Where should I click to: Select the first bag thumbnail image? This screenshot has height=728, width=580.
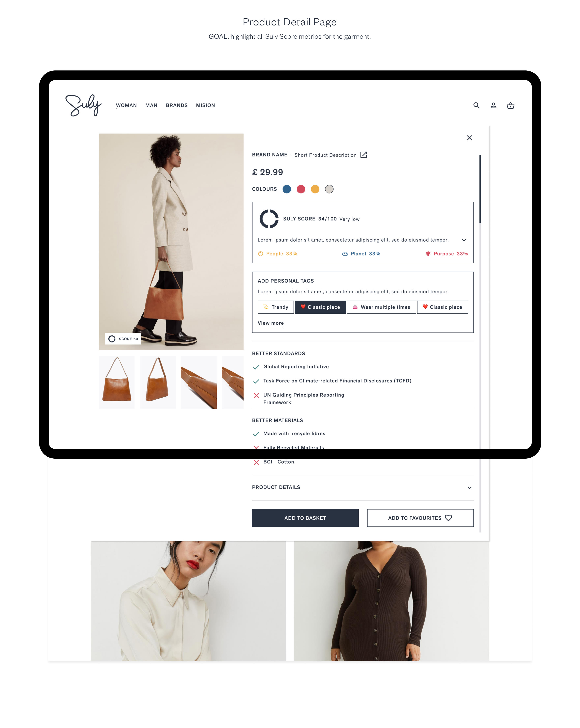click(x=117, y=382)
